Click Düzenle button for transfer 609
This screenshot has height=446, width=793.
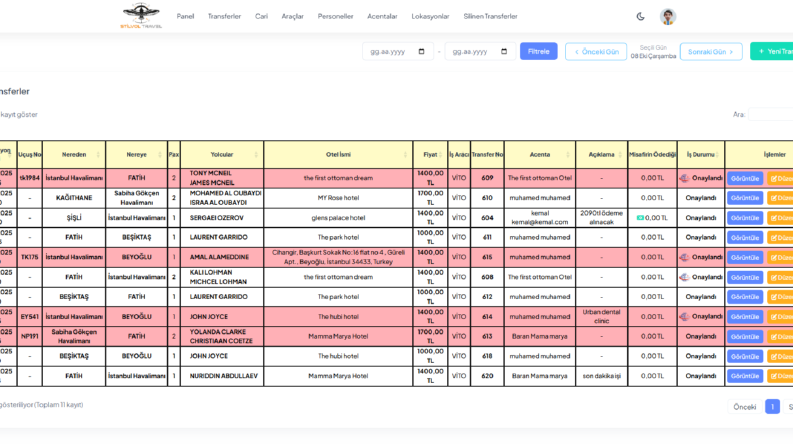780,179
